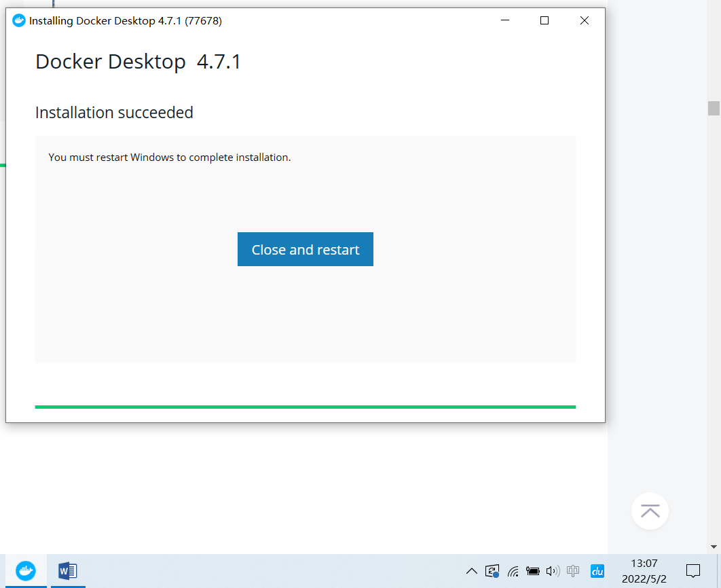Check battery status in the tray
This screenshot has width=721, height=588.
tap(532, 572)
